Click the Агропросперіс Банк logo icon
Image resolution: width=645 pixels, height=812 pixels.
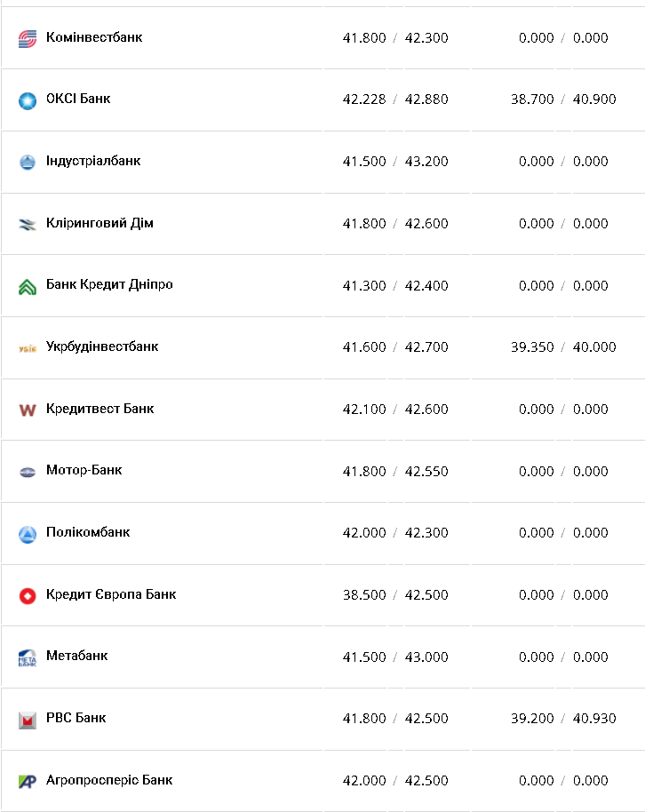[28, 781]
